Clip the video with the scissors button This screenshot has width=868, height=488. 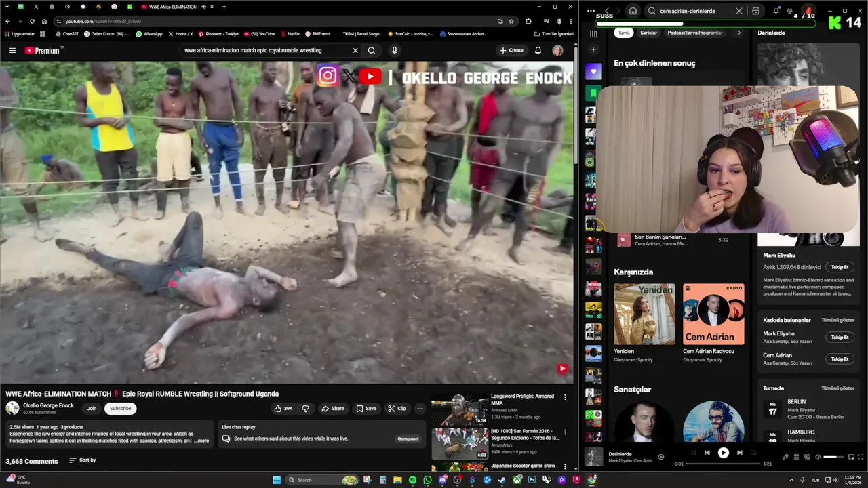(x=397, y=408)
